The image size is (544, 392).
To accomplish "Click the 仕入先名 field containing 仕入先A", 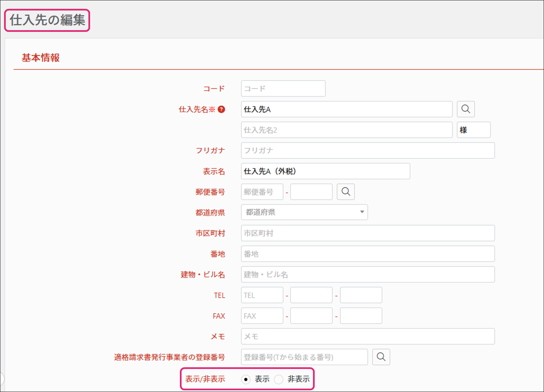I will [347, 109].
